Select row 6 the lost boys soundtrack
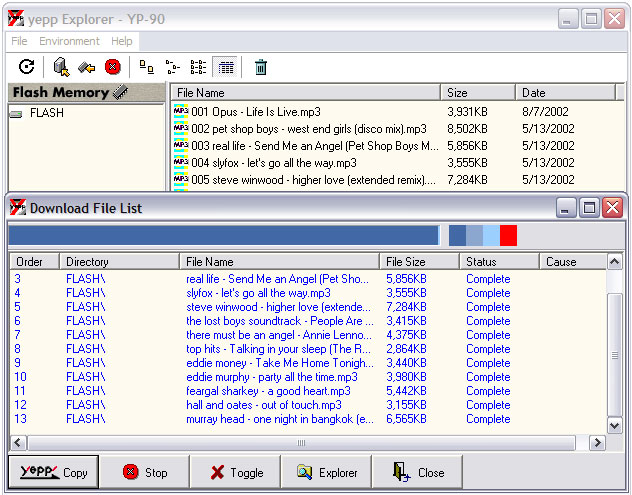 (308, 321)
